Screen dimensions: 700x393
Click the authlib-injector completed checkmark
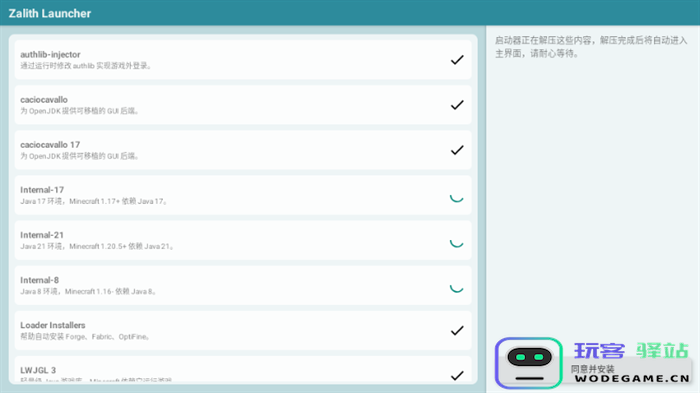click(x=457, y=60)
